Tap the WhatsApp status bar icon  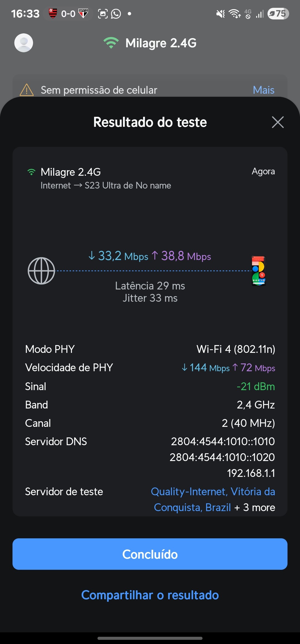116,14
